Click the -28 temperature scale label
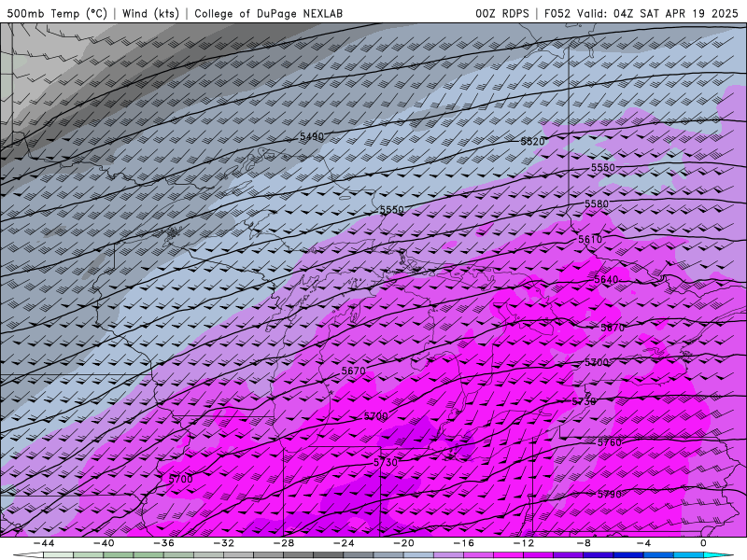Viewport: 747px width, 560px height. tap(284, 543)
